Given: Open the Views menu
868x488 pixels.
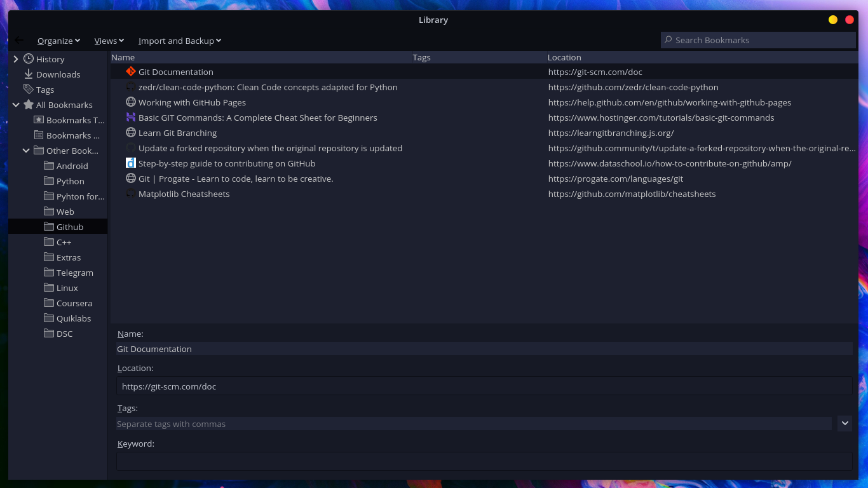Looking at the screenshot, I should (x=109, y=41).
